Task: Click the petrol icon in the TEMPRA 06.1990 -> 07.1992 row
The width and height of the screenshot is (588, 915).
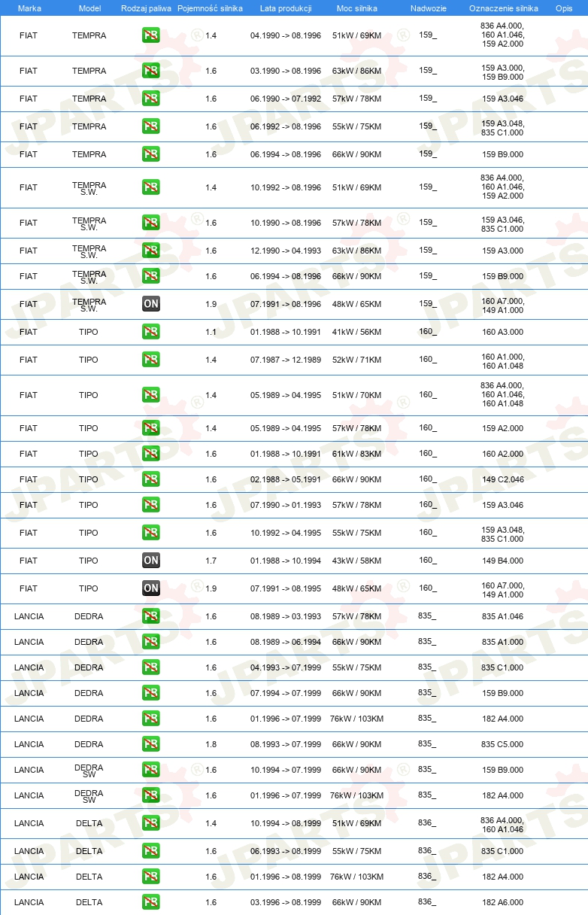Action: 151,99
